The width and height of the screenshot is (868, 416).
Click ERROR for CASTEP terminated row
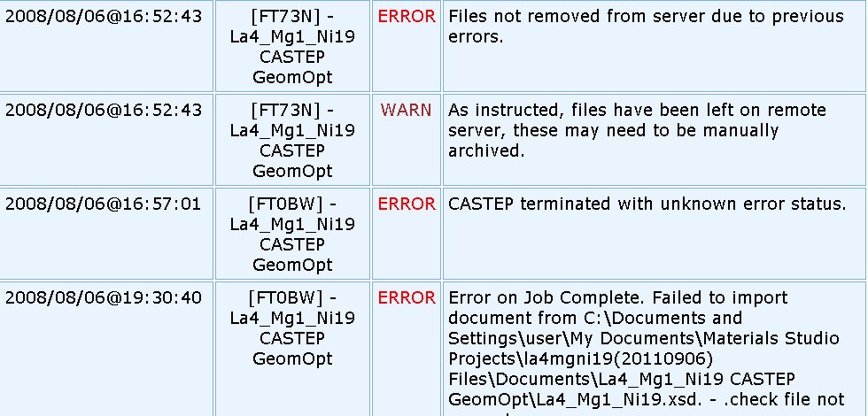pyautogui.click(x=407, y=204)
